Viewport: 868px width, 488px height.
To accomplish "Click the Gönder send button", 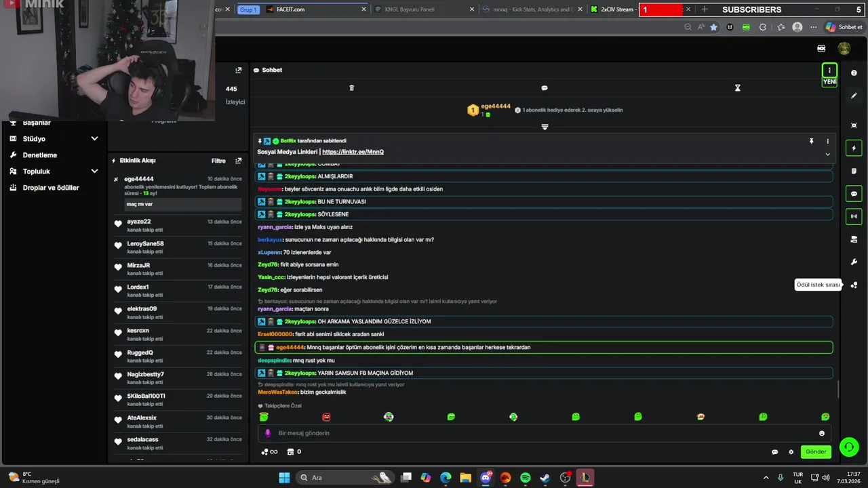I will [x=816, y=451].
